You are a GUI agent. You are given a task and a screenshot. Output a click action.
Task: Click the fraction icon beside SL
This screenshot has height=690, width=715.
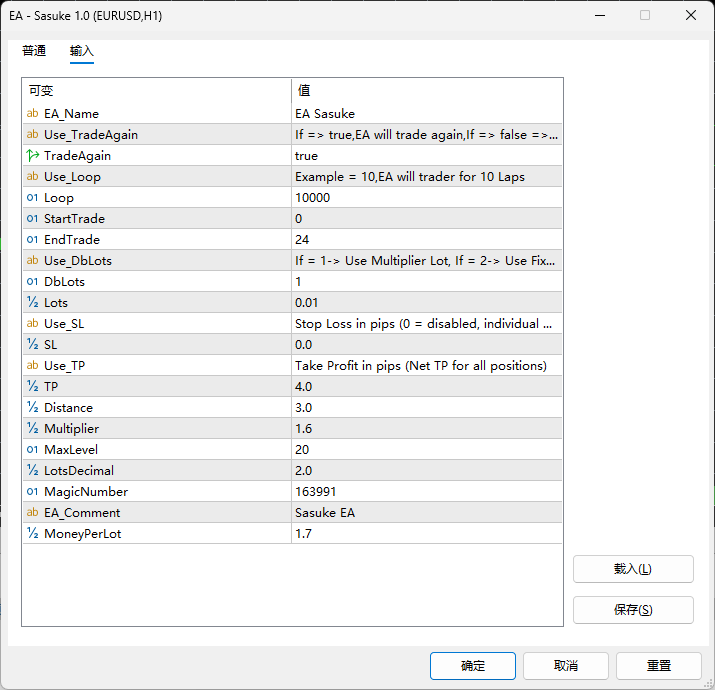[32, 344]
